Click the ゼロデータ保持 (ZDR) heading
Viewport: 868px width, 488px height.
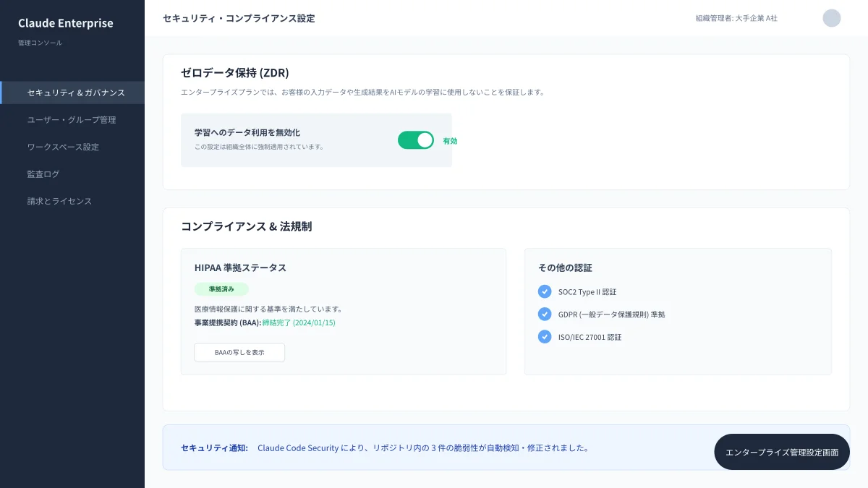click(235, 72)
